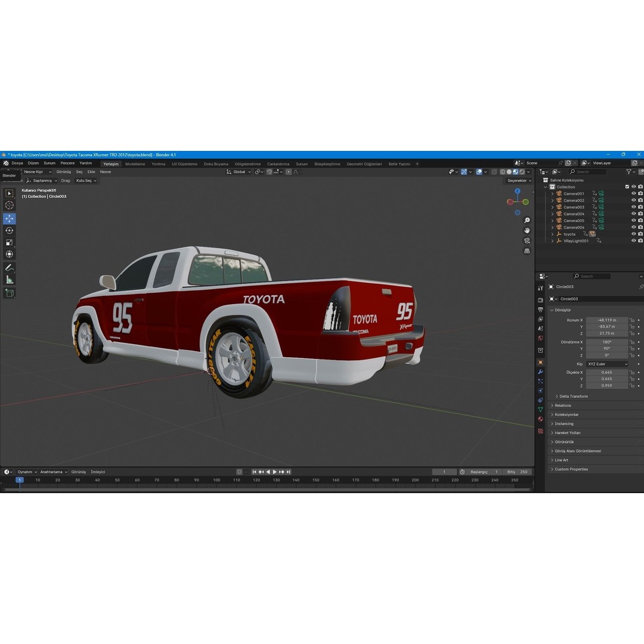Toggle lock on Konum X
Screen dimensions: 644x644
pos(632,320)
